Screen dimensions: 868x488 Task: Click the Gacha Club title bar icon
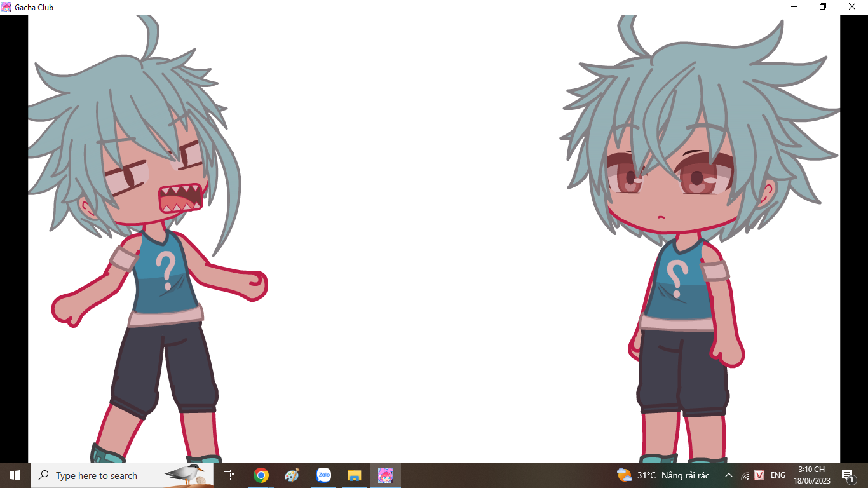pyautogui.click(x=6, y=7)
